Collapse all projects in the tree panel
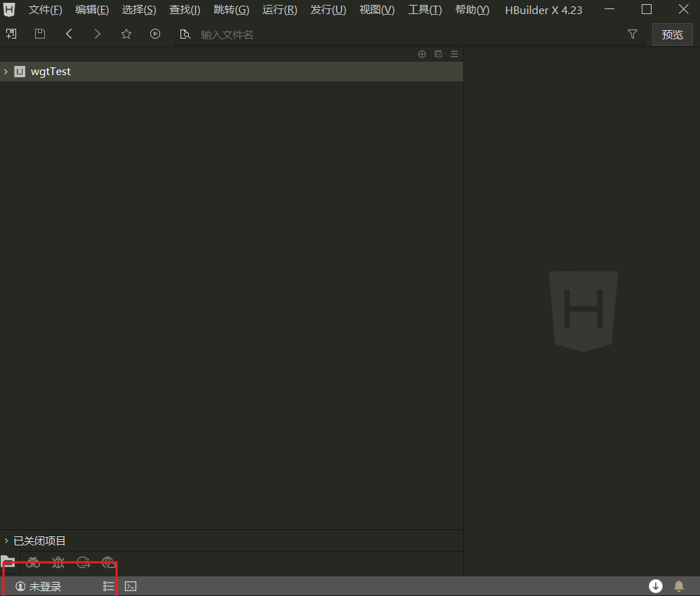This screenshot has height=596, width=700. (438, 54)
